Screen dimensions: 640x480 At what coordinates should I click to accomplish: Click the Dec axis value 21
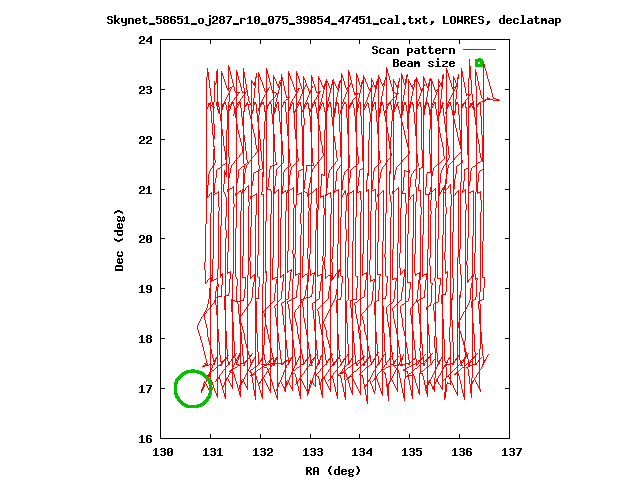pos(146,190)
